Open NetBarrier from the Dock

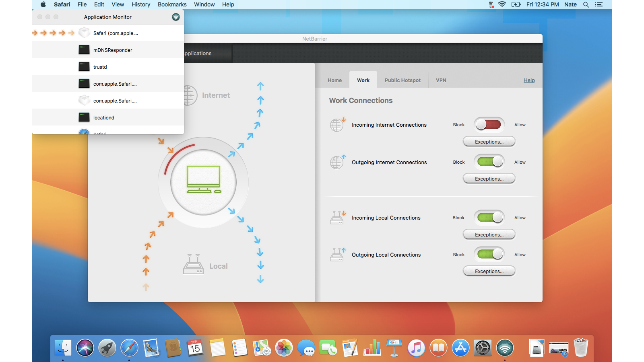click(505, 348)
